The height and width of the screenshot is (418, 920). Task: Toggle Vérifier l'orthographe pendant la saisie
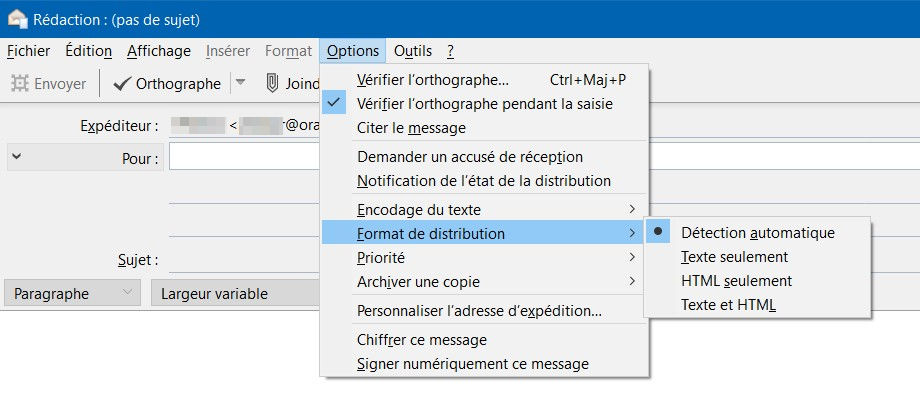point(484,103)
